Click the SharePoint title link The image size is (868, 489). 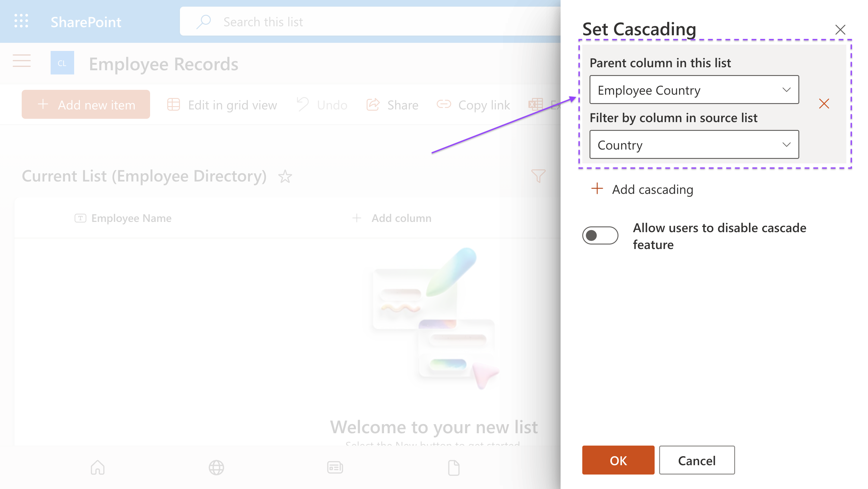click(86, 22)
